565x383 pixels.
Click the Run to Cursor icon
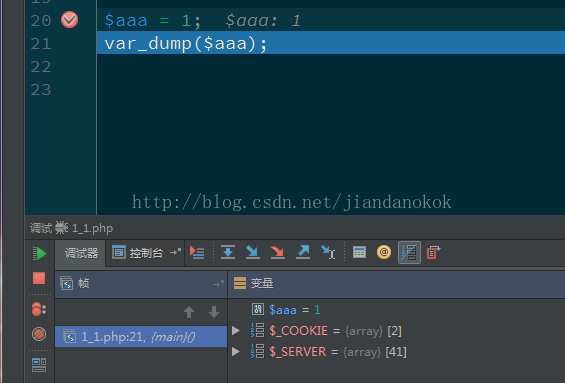point(328,252)
